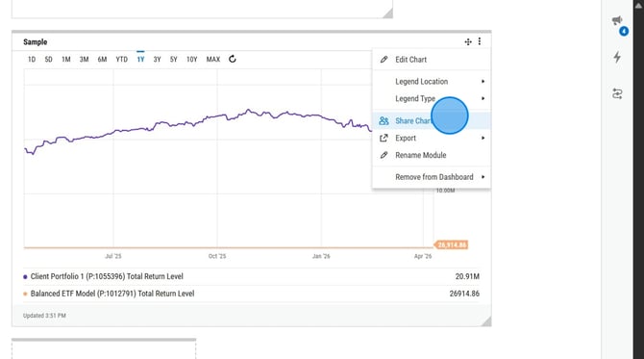
Task: Open the announcements megaphone icon
Action: (617, 20)
